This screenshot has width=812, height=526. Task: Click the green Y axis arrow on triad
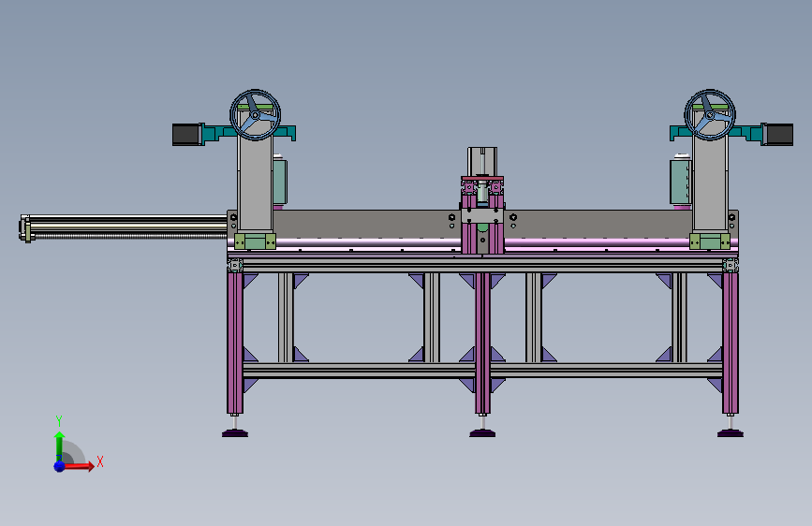pyautogui.click(x=59, y=445)
